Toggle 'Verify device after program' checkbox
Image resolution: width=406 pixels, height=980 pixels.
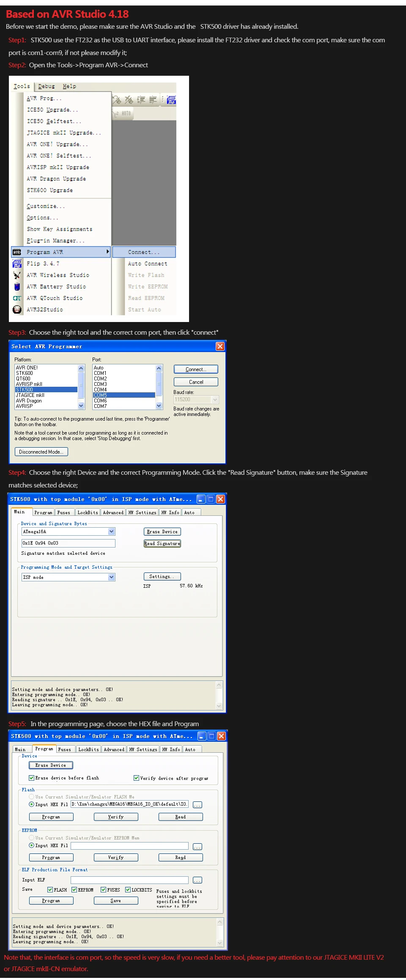[136, 778]
